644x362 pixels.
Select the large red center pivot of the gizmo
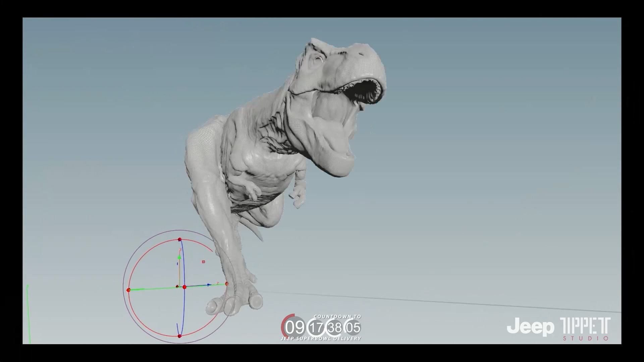click(x=184, y=287)
